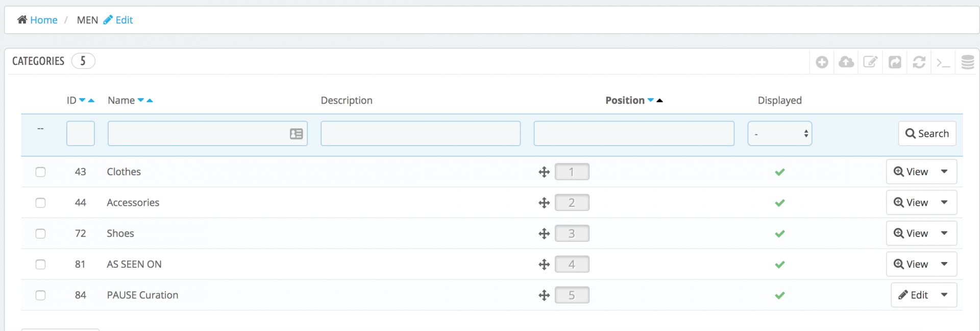Image resolution: width=980 pixels, height=331 pixels.
Task: Click the drag handle for Clothes row
Action: pos(544,172)
